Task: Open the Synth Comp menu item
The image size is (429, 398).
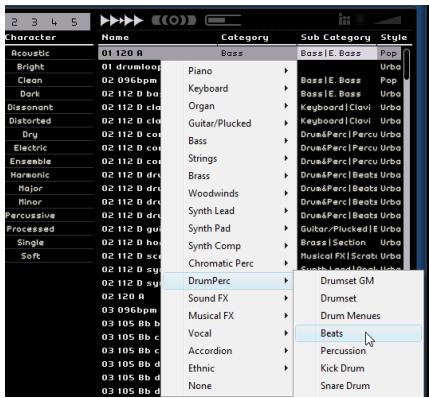Action: pyautogui.click(x=228, y=246)
